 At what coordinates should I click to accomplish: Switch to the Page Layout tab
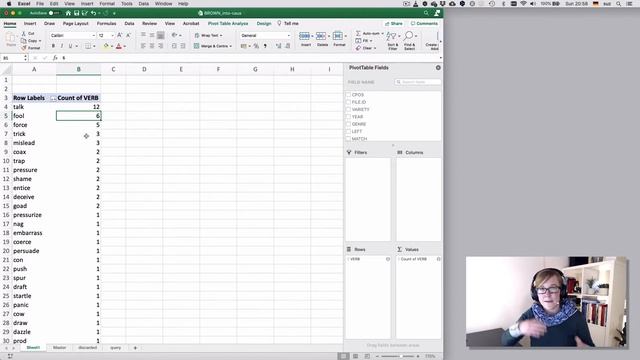pos(76,24)
